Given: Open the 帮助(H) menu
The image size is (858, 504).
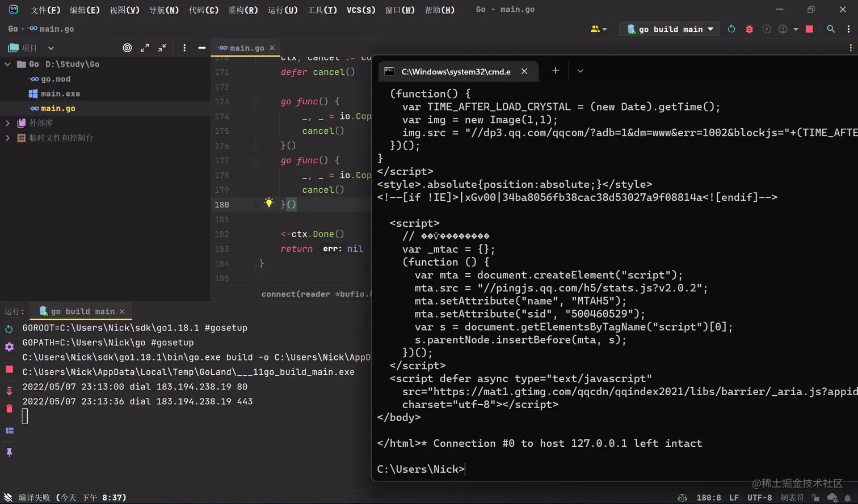Looking at the screenshot, I should [440, 10].
